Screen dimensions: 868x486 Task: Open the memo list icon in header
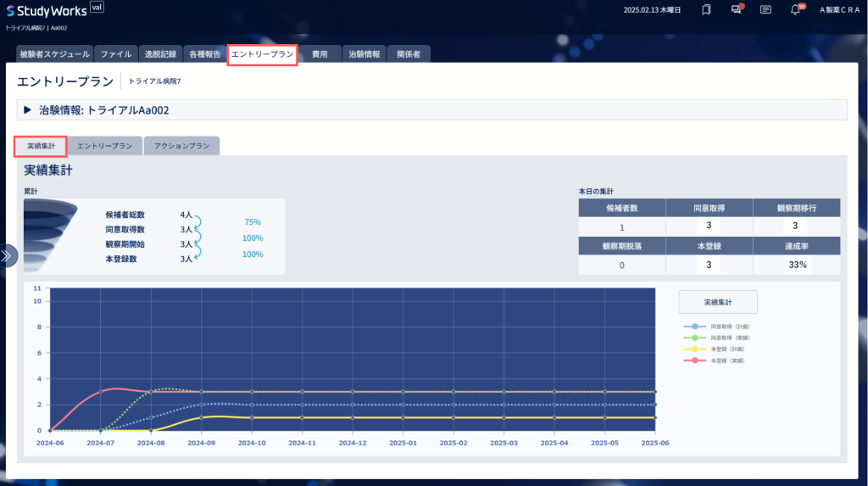coord(765,9)
